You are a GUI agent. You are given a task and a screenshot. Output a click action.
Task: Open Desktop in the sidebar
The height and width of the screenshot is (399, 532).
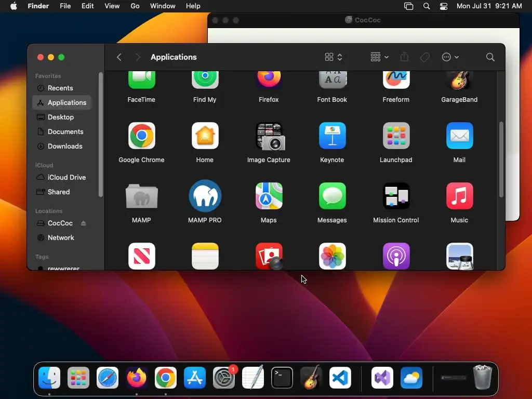point(62,117)
